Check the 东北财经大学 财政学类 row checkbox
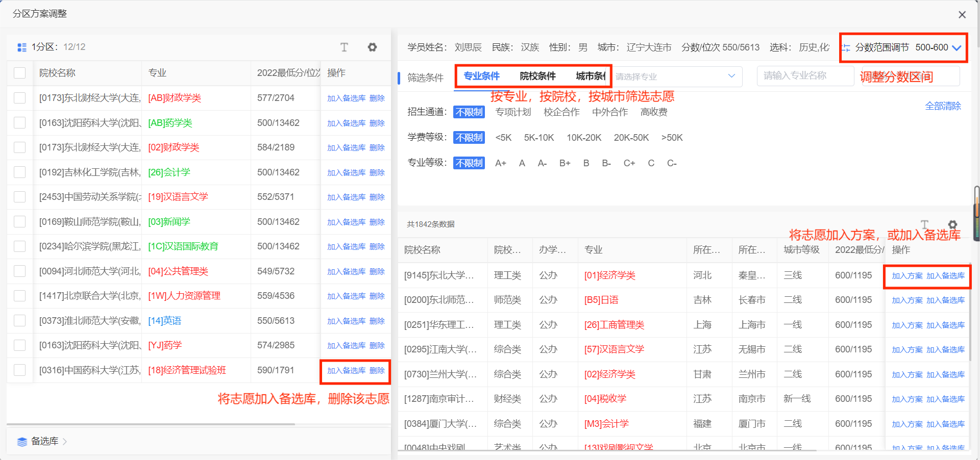This screenshot has height=460, width=980. pyautogui.click(x=19, y=98)
